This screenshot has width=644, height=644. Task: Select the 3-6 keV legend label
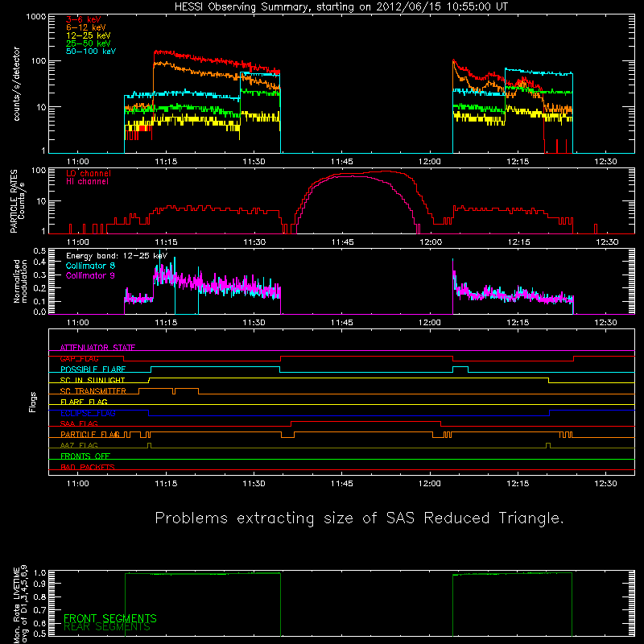84,19
